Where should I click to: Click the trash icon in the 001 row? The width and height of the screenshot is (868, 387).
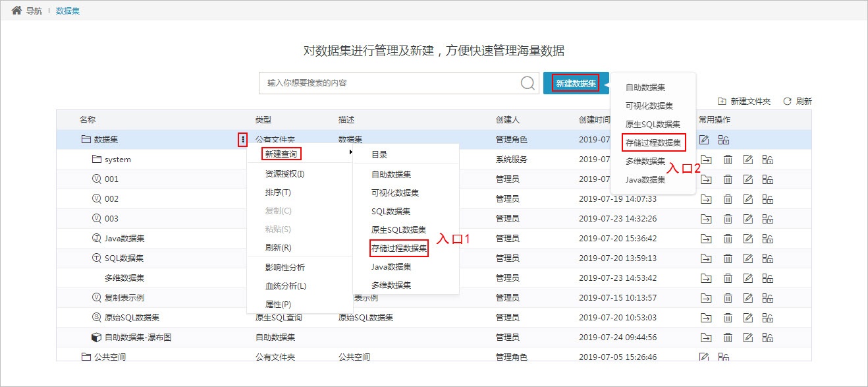pyautogui.click(x=728, y=179)
